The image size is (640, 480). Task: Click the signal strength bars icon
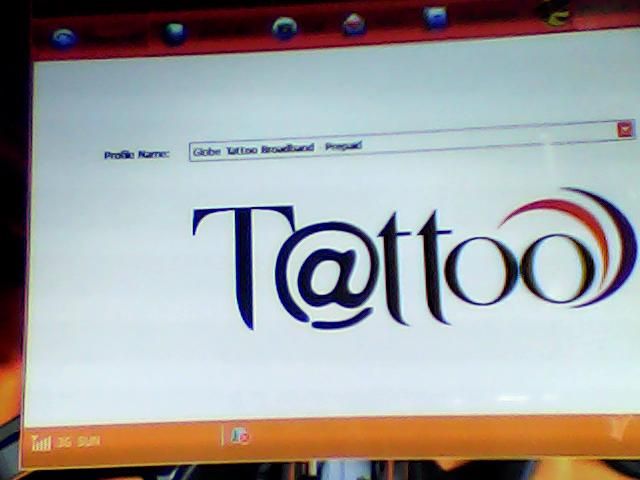[41, 441]
